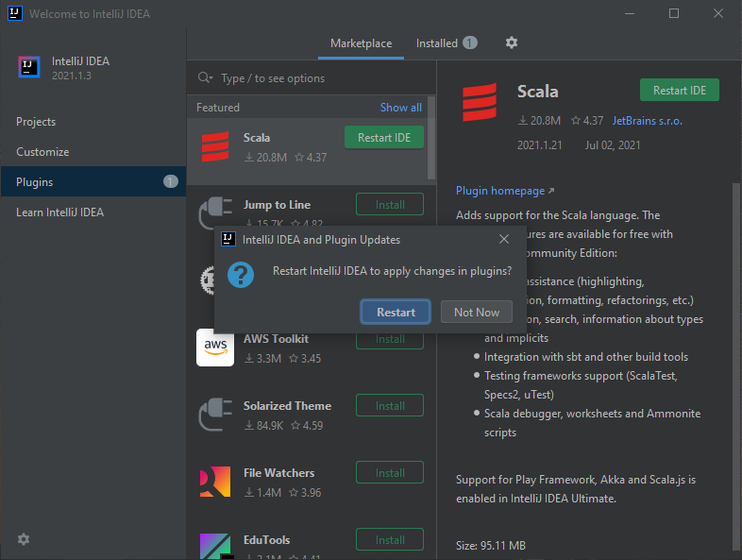742x560 pixels.
Task: Switch to the Installed tab
Action: 447,43
